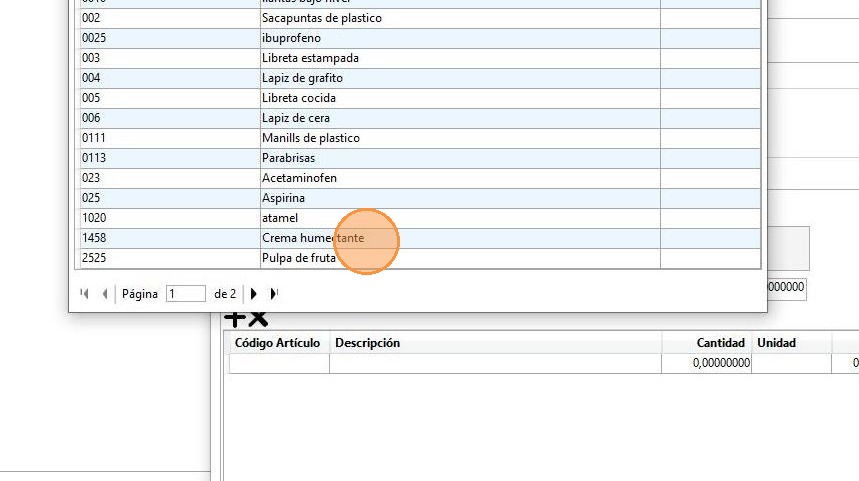Choose 'Libreta estampada' from the list
This screenshot has width=859, height=481.
420,58
